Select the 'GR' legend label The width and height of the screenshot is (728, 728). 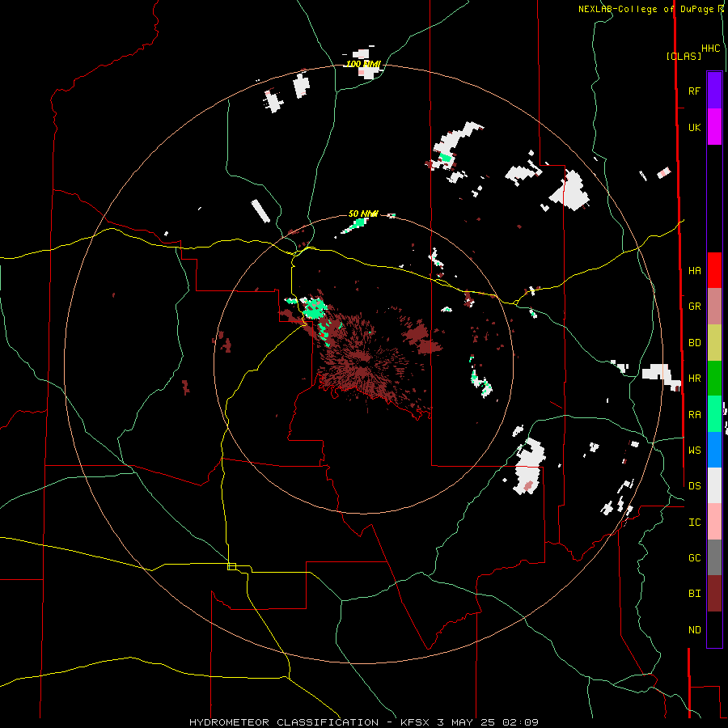(x=694, y=307)
